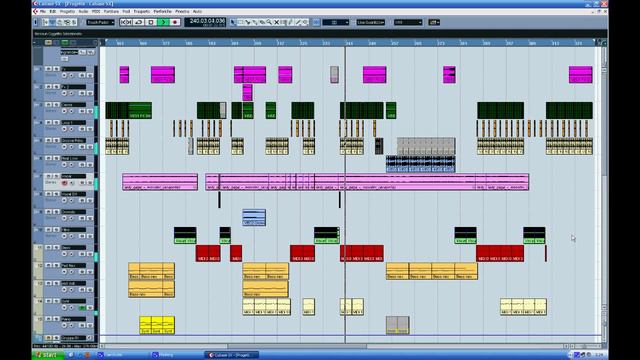Click the Windows Start button
The image size is (640, 360).
49,355
